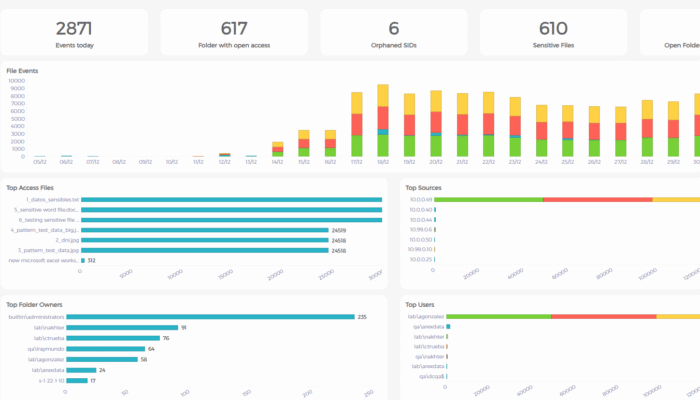Image resolution: width=700 pixels, height=400 pixels.
Task: Select the 10.0.0.49 bar in Top Sources
Action: click(567, 200)
